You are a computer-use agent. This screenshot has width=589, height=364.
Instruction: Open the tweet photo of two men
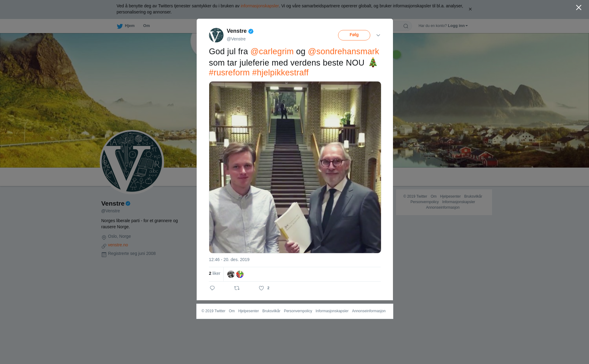295,167
